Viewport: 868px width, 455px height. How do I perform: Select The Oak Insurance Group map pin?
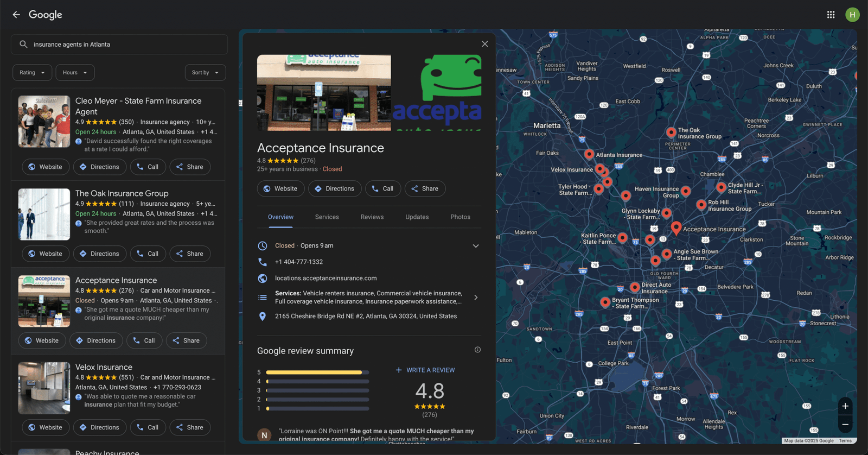point(671,132)
